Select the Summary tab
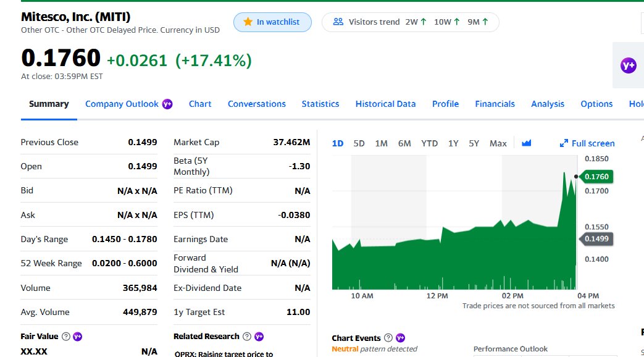The image size is (644, 357). coord(49,104)
